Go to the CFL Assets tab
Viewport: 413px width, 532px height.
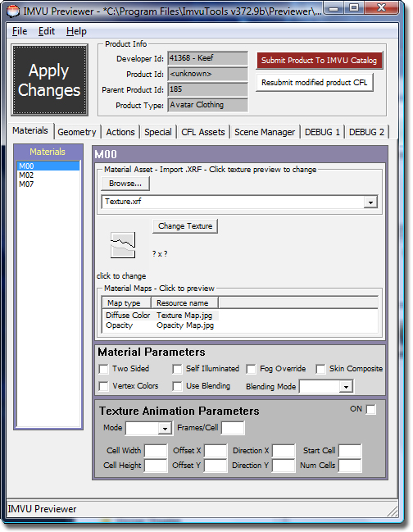pos(203,132)
